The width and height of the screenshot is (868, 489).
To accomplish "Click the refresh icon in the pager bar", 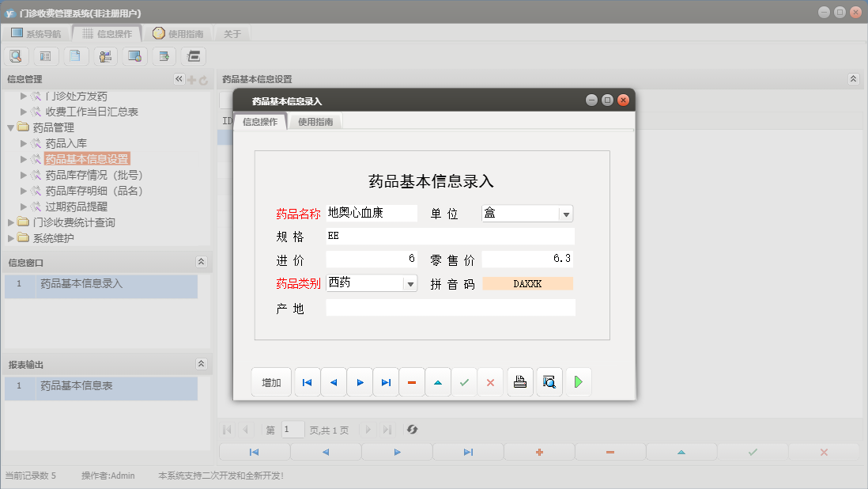I will 412,430.
